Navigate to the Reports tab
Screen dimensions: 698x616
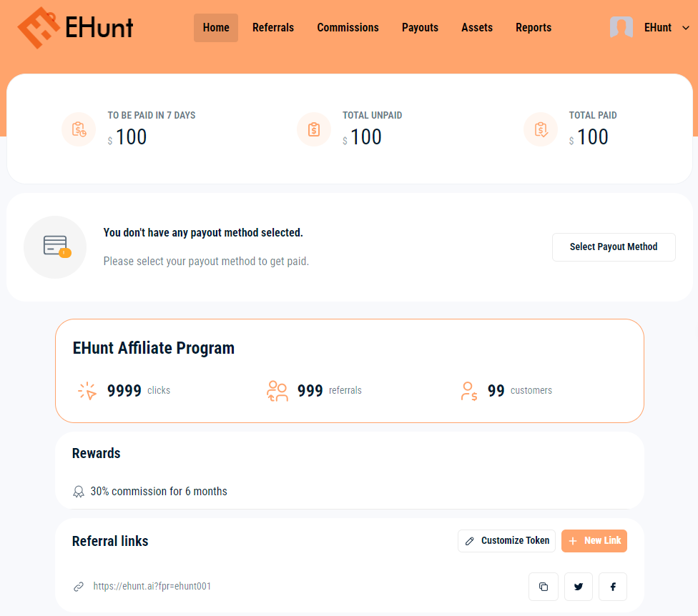click(533, 28)
